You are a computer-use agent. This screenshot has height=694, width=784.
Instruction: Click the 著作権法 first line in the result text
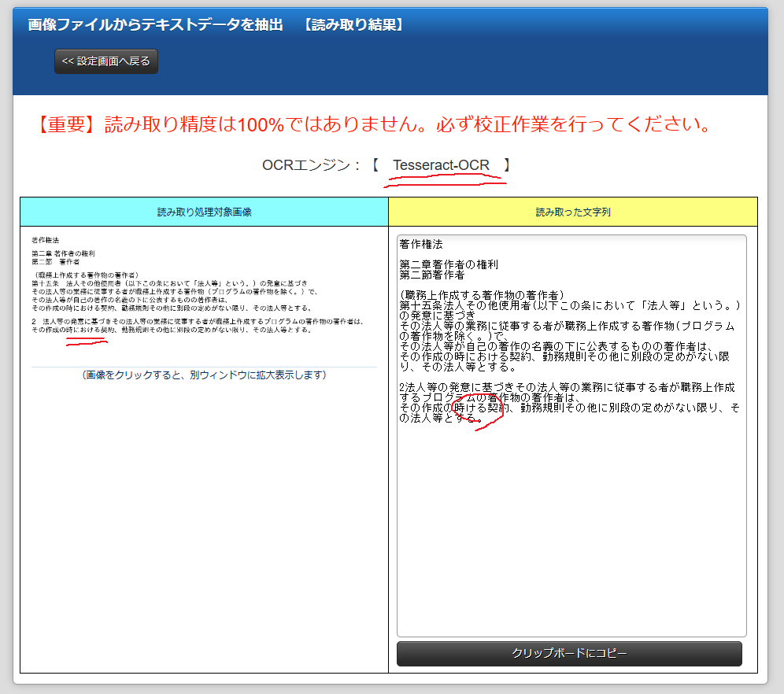coord(421,245)
